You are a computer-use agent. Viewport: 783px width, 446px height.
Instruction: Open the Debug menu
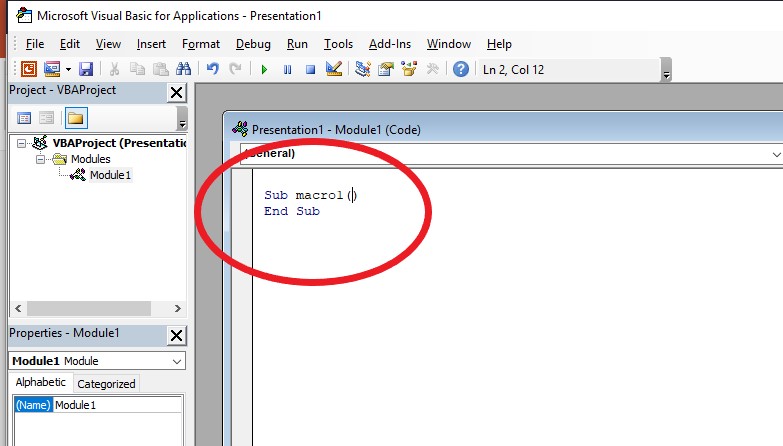coord(253,44)
